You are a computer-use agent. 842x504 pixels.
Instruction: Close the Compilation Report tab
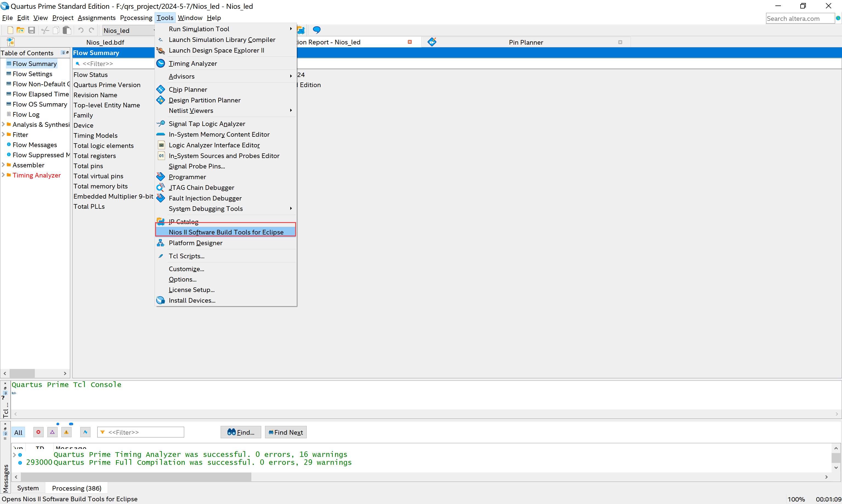(x=409, y=42)
